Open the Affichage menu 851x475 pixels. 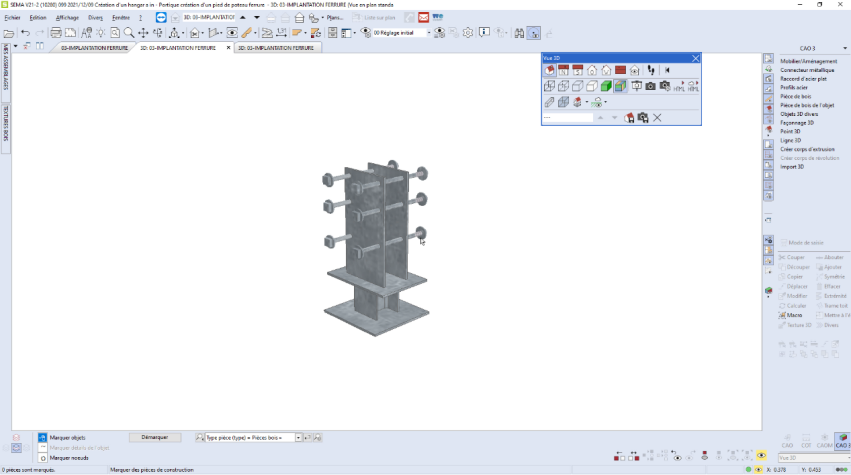tap(67, 18)
